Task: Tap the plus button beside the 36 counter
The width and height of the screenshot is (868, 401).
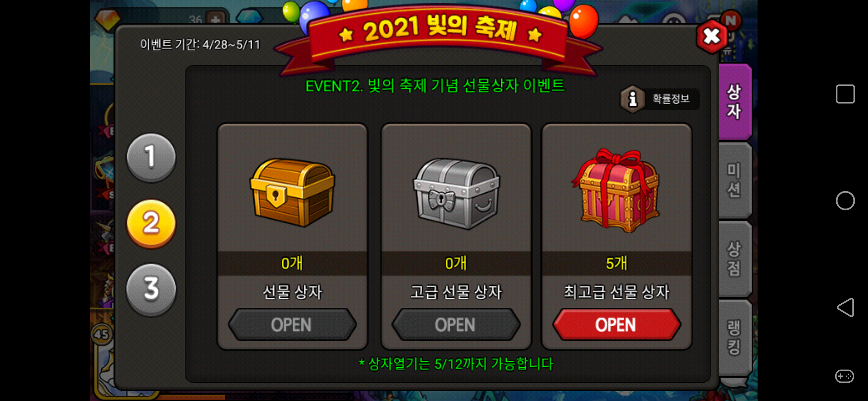Action: [x=216, y=19]
